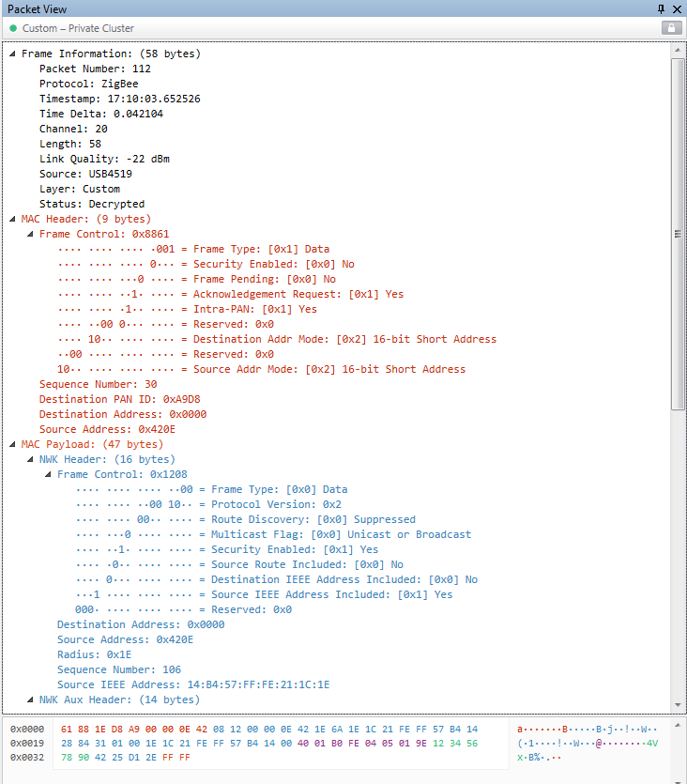Click the Custom – Private Cluster title
The height and width of the screenshot is (784, 687).
pos(78,29)
